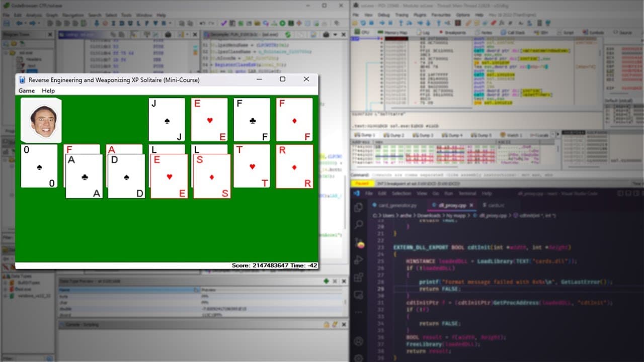The image size is (644, 362).
Task: Open Source Control in VS Code activity bar
Action: (359, 243)
